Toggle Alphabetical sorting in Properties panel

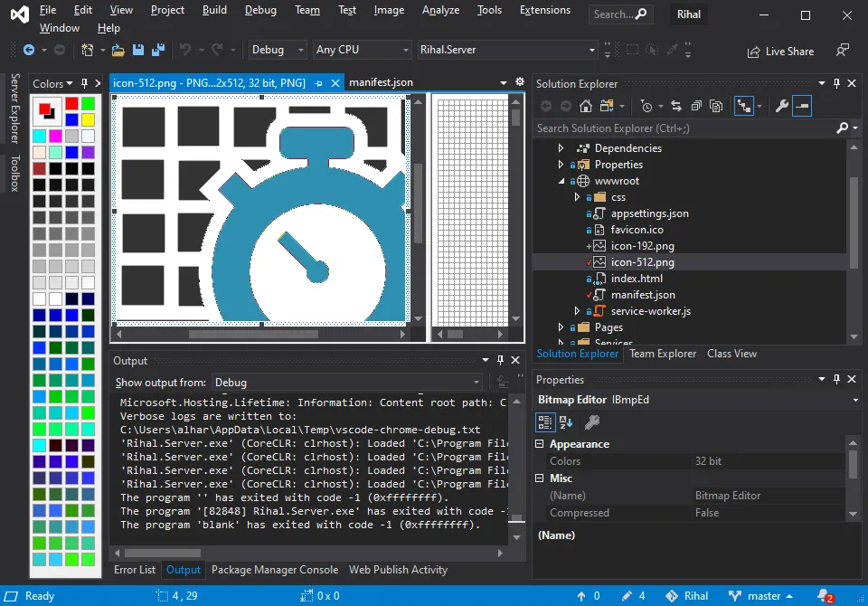point(566,421)
